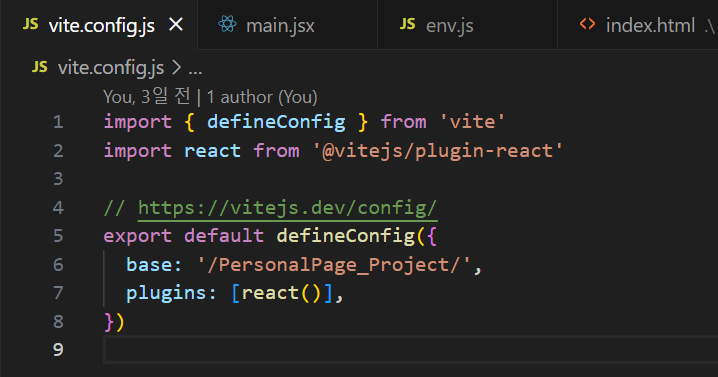The height and width of the screenshot is (377, 718).
Task: Close the vite.config.js tab
Action: [176, 25]
